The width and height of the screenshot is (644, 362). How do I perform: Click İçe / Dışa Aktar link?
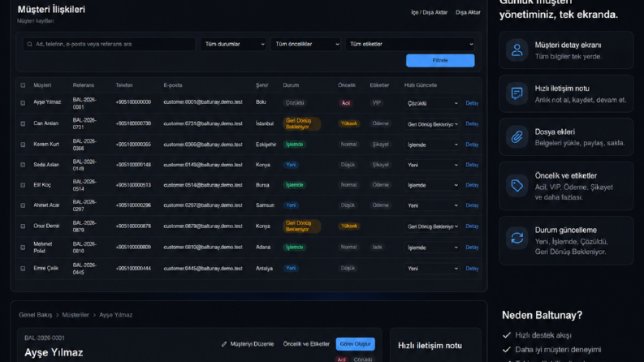(x=429, y=12)
